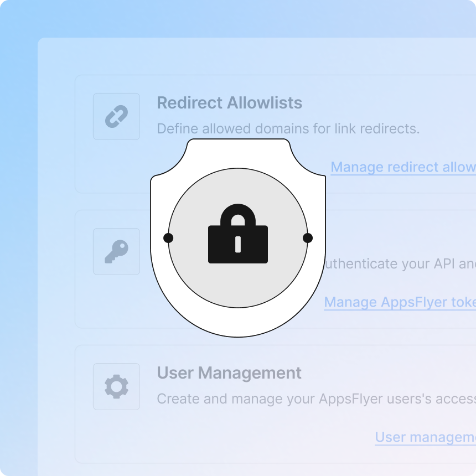The width and height of the screenshot is (476, 476).
Task: Select the Redirect Allowlists heading
Action: (230, 103)
